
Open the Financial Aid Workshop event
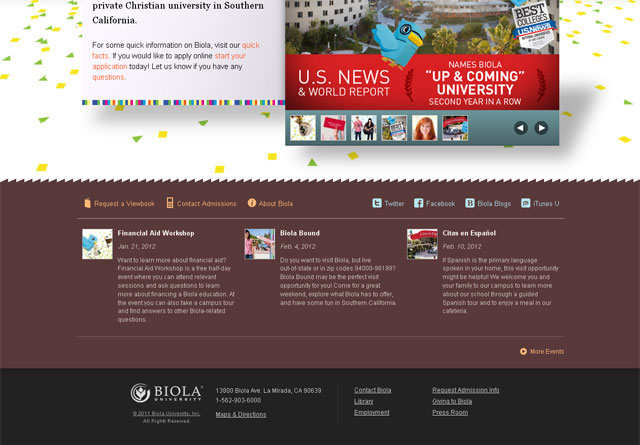point(155,233)
